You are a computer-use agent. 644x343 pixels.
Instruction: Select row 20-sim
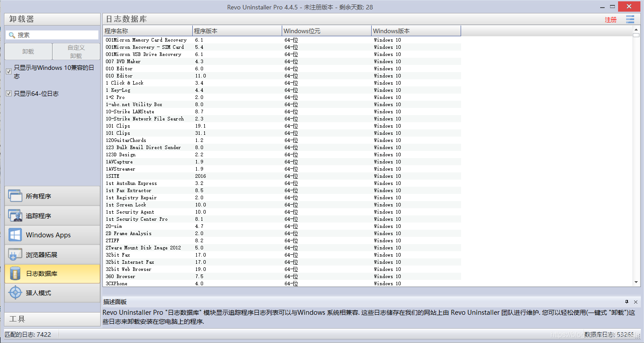click(x=282, y=226)
